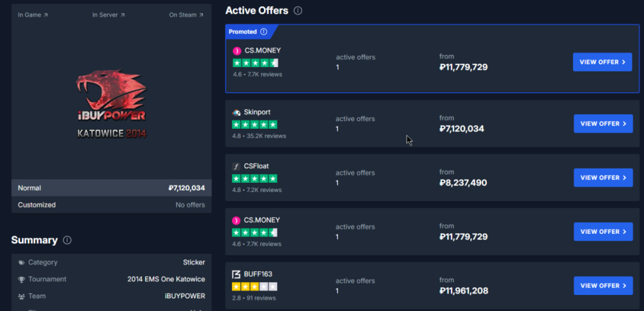
Task: View the Skinport offer at ₽7,120,034
Action: [x=603, y=124]
